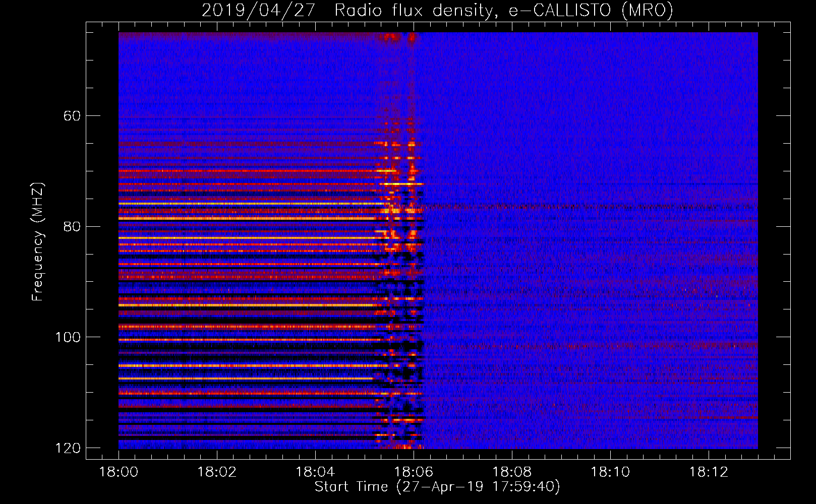
Task: Click the 18:00 time tick label
Action: tap(119, 472)
